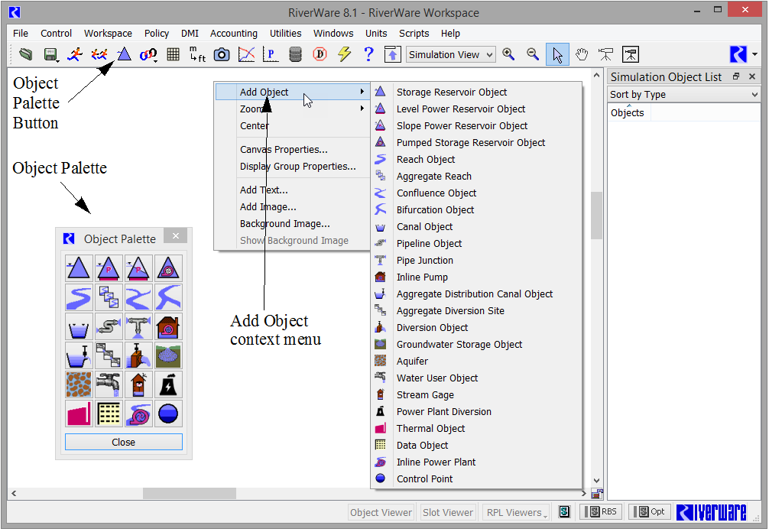Viewport: 769px width, 532px height.
Task: Toggle the RBS button in status bar
Action: (601, 512)
